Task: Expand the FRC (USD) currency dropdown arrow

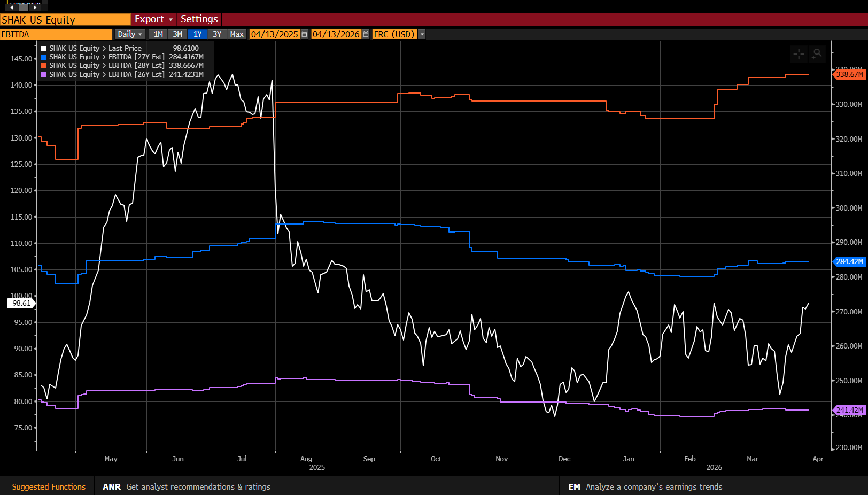Action: pos(422,34)
